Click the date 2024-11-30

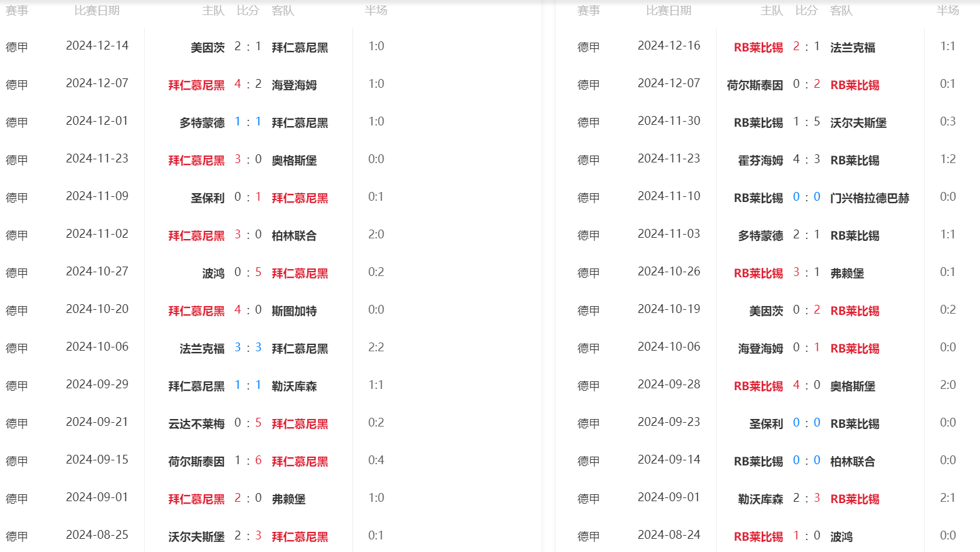(669, 121)
